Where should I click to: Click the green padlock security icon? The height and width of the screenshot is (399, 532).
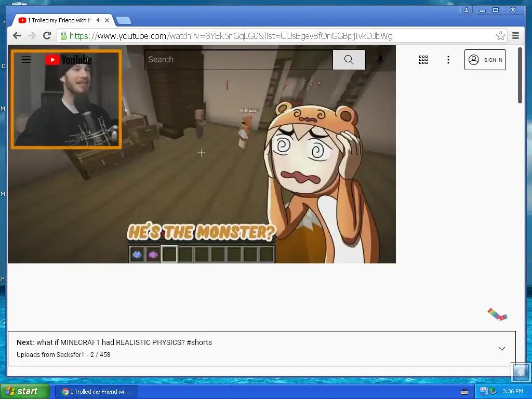[x=63, y=36]
